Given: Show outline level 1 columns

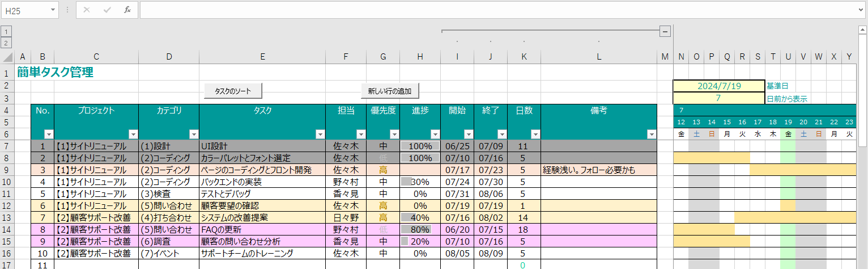Looking at the screenshot, I should coord(6,31).
